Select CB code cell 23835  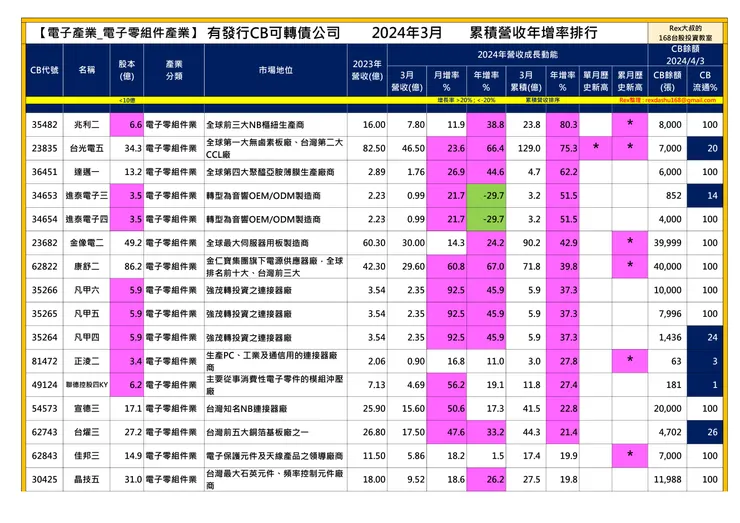pos(44,148)
